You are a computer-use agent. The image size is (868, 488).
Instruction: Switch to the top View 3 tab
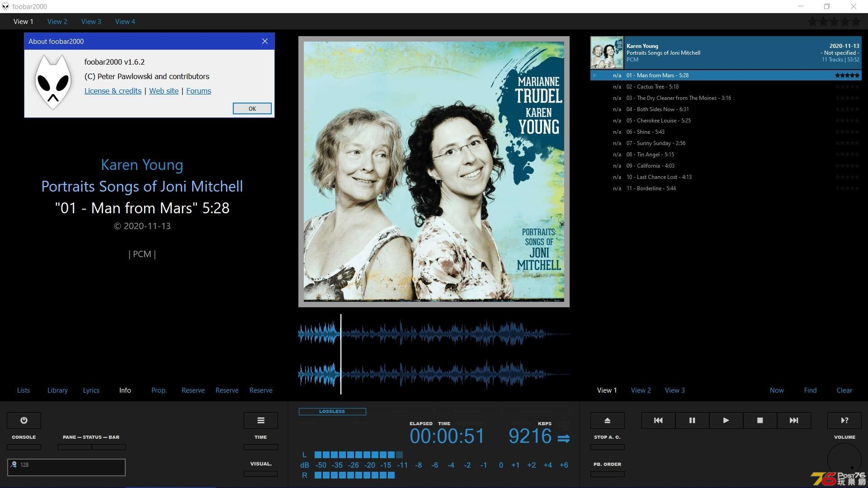click(91, 21)
